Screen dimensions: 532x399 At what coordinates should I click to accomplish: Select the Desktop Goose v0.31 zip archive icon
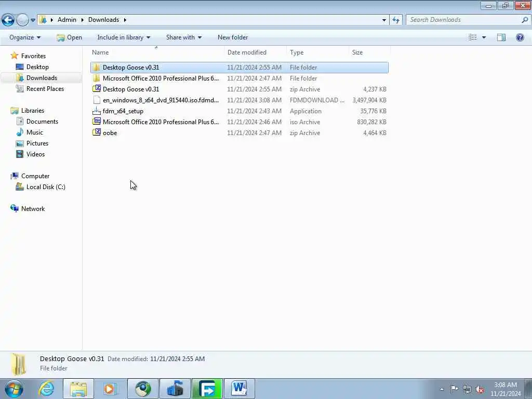point(96,89)
